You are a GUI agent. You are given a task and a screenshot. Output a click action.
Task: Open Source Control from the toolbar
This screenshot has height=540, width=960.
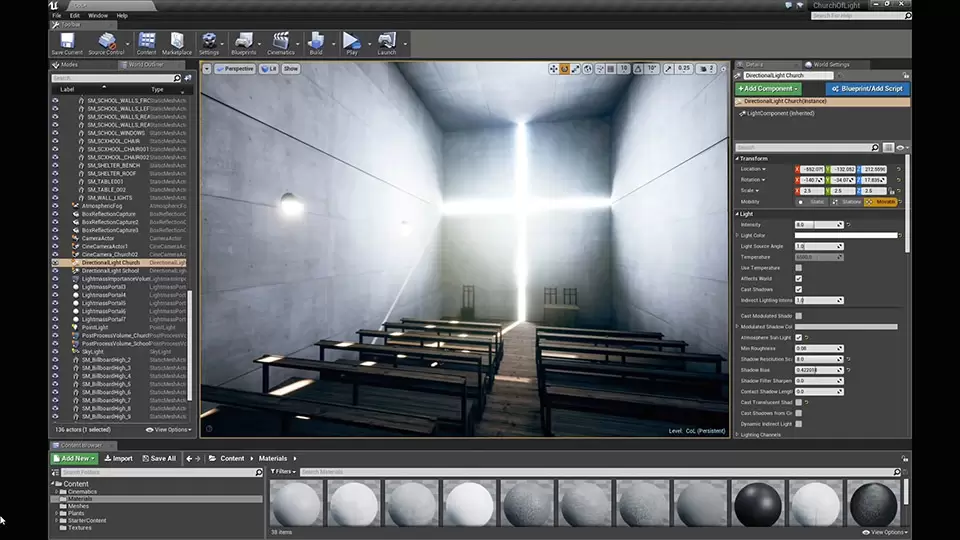pos(106,42)
